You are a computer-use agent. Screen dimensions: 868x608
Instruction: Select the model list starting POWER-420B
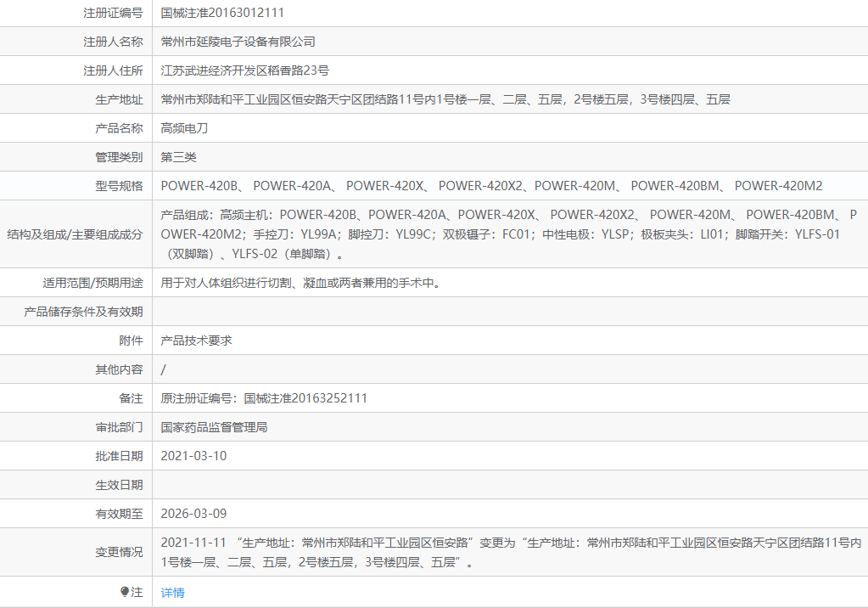point(491,186)
